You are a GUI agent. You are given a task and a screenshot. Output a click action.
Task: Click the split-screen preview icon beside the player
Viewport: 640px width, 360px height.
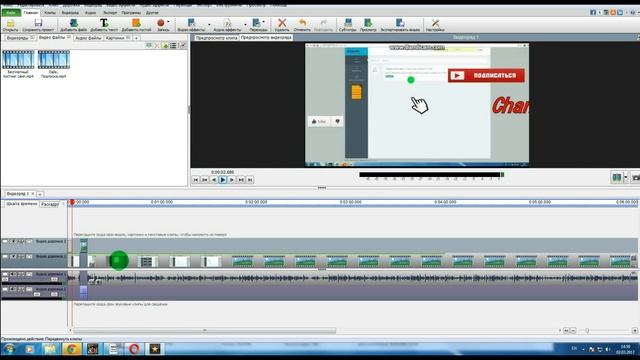617,177
